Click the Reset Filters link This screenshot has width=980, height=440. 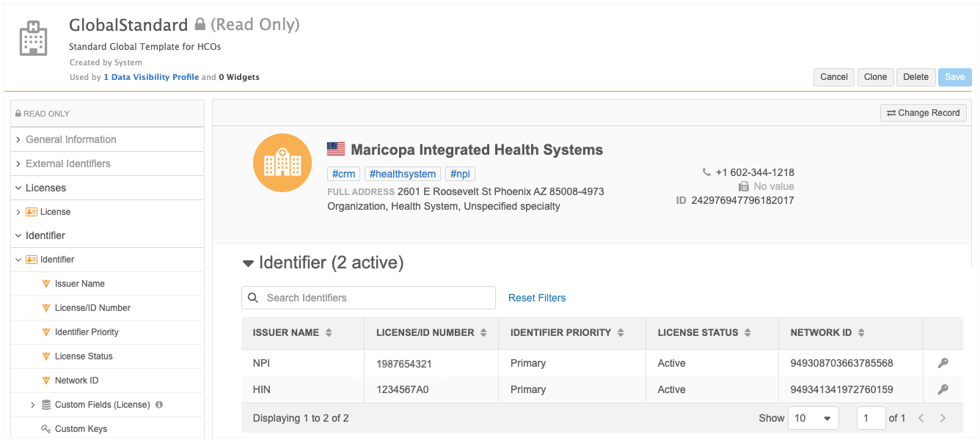(x=537, y=298)
